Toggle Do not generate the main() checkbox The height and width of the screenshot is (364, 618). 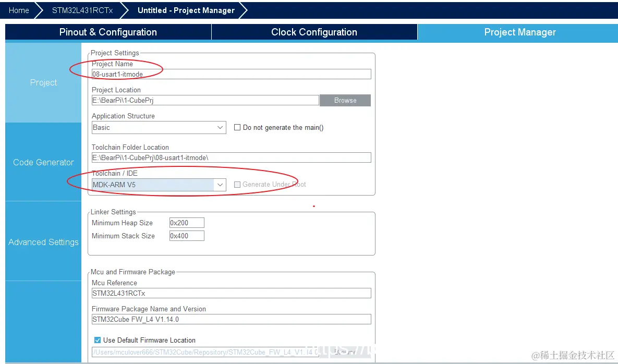[237, 127]
